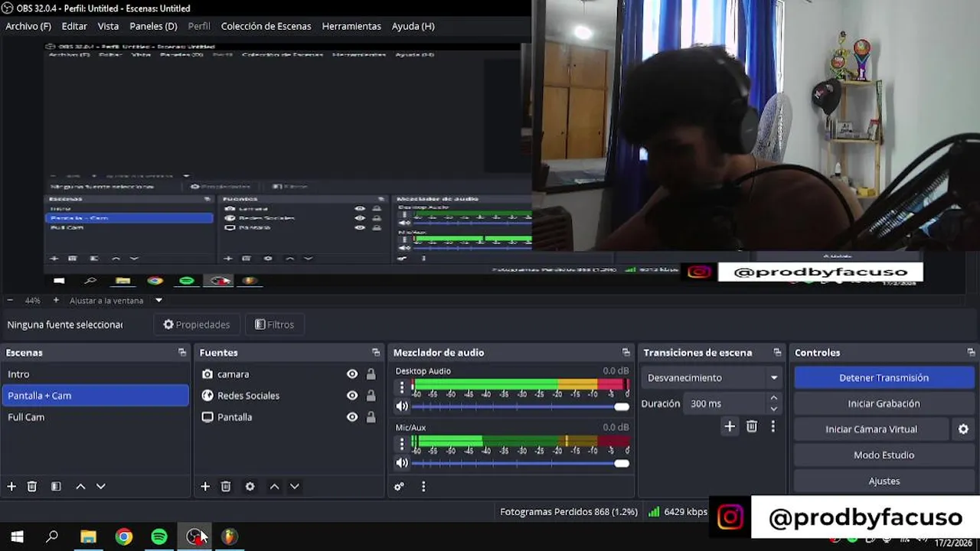
Task: Hide the Redes Sociales source
Action: (352, 396)
